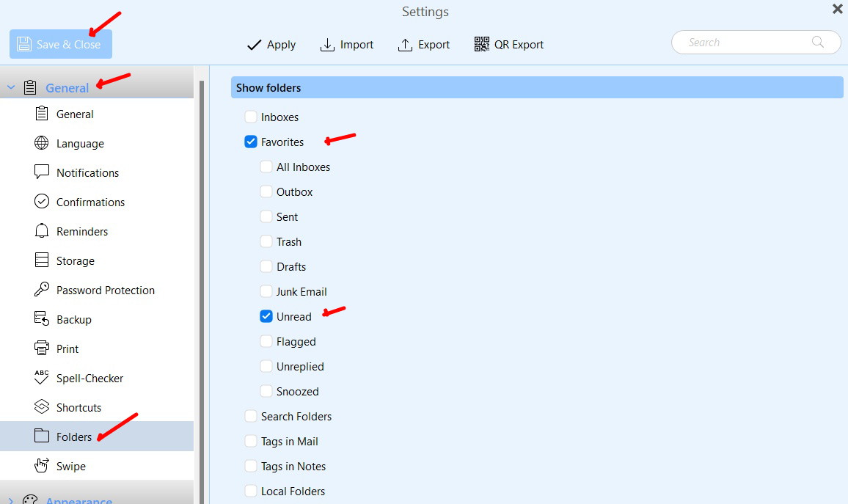Click the Save & Close floppy disk icon
848x504 pixels.
coord(23,44)
